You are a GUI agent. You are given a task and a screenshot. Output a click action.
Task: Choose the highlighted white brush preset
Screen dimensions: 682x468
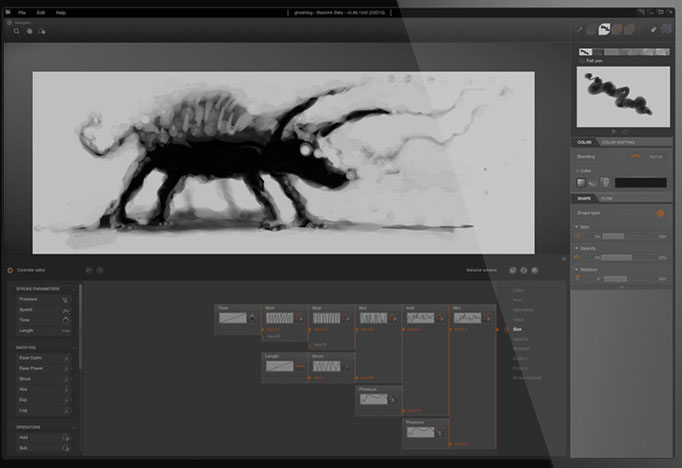click(604, 29)
